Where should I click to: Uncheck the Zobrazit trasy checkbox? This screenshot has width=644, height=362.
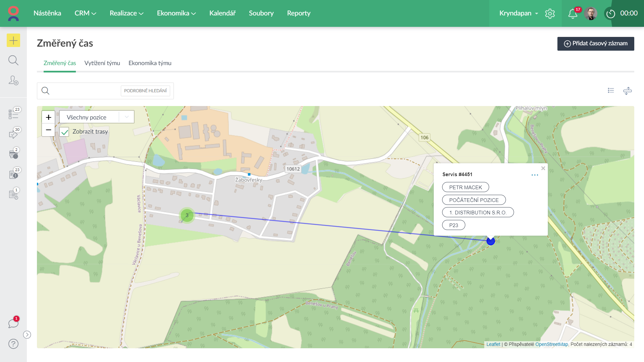[64, 132]
